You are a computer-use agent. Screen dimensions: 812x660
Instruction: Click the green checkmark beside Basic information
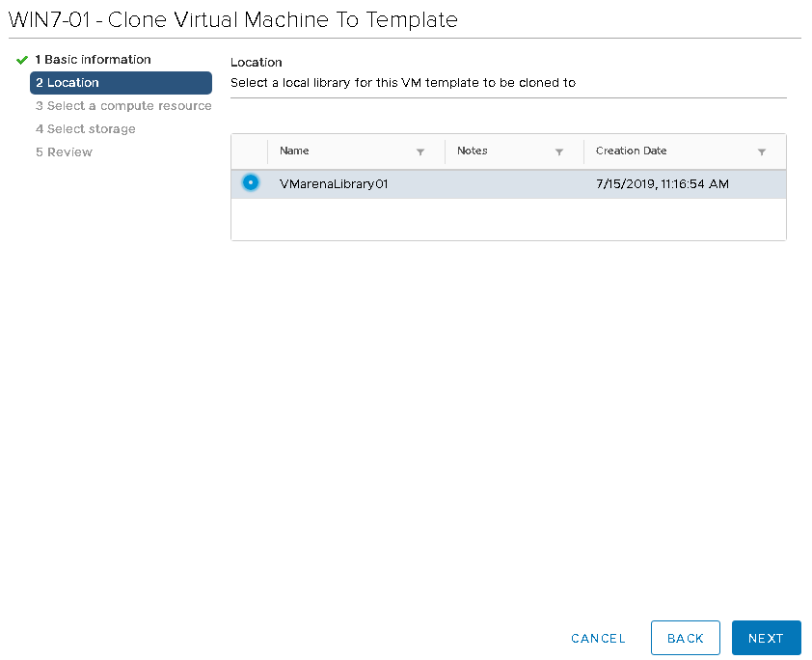(x=22, y=60)
